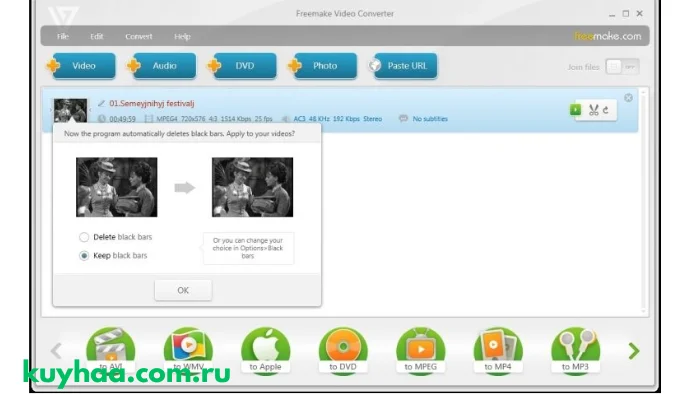
Task: Maximize the Freemake Video Converter window
Action: click(x=626, y=14)
